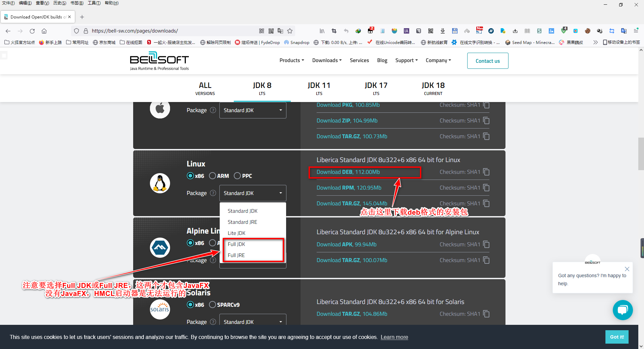Copy SHA1 checksum for Alpine APK

point(486,244)
